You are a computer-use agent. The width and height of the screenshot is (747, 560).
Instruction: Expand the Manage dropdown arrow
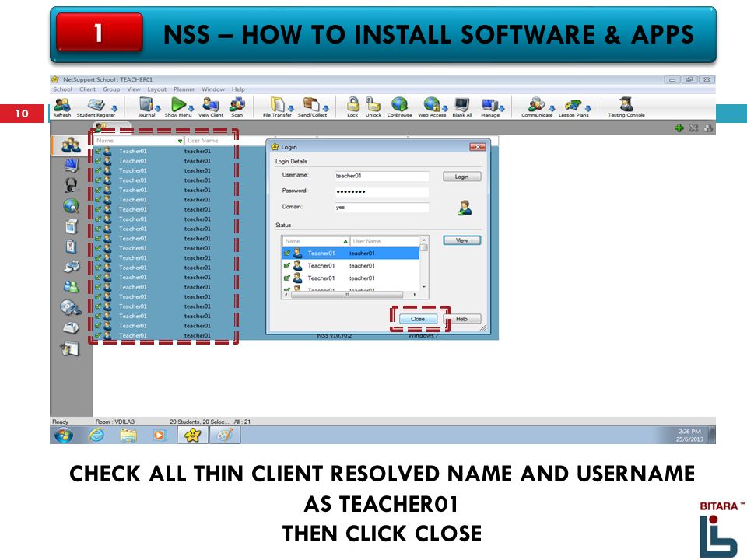pyautogui.click(x=501, y=109)
